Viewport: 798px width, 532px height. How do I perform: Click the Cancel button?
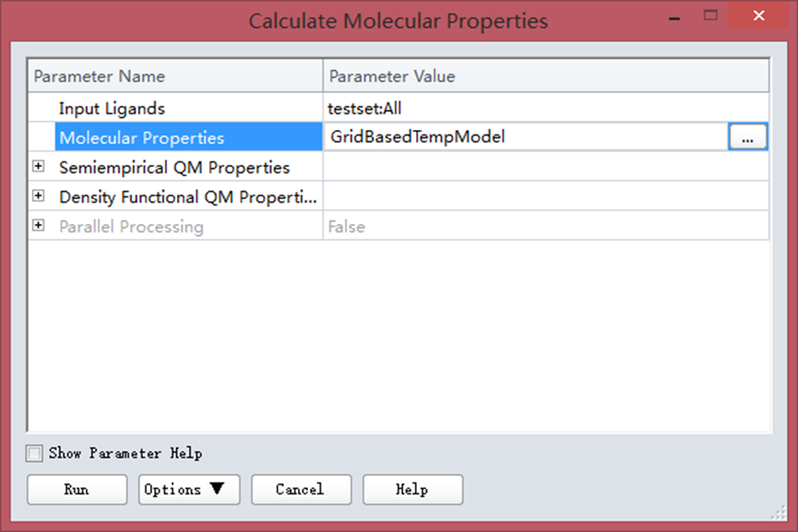301,490
